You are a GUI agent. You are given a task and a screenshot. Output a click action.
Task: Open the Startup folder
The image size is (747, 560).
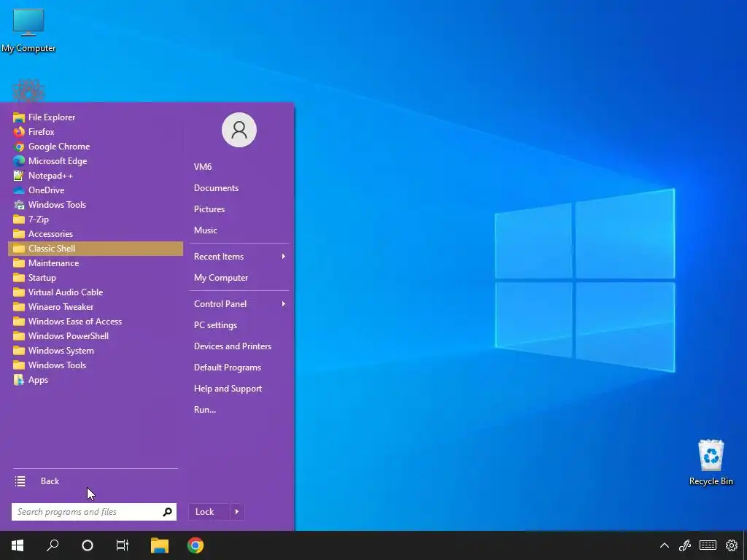point(96,278)
